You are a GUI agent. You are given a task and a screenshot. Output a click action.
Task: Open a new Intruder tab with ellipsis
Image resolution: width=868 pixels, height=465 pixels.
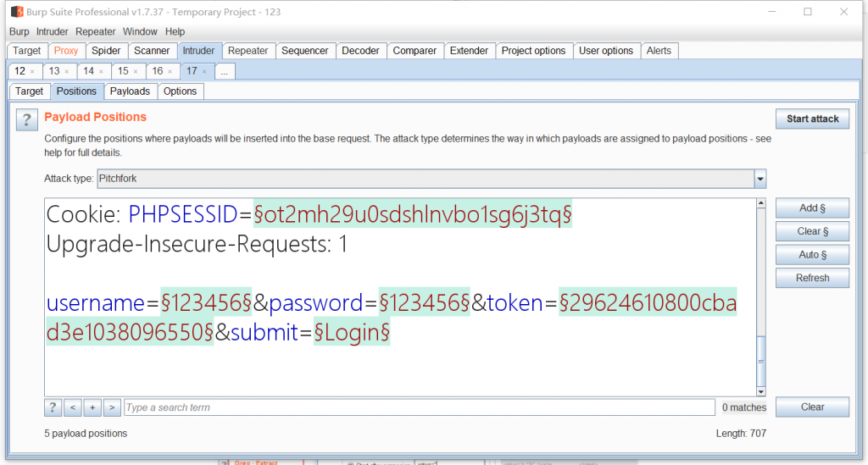(x=225, y=72)
